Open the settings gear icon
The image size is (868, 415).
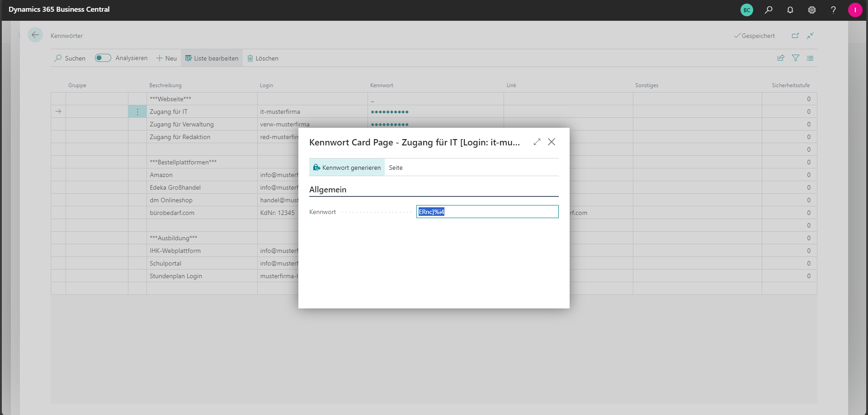point(812,10)
